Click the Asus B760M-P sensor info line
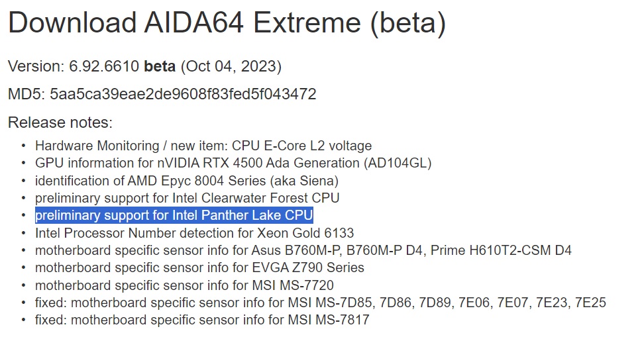This screenshot has height=337, width=644. coord(303,250)
